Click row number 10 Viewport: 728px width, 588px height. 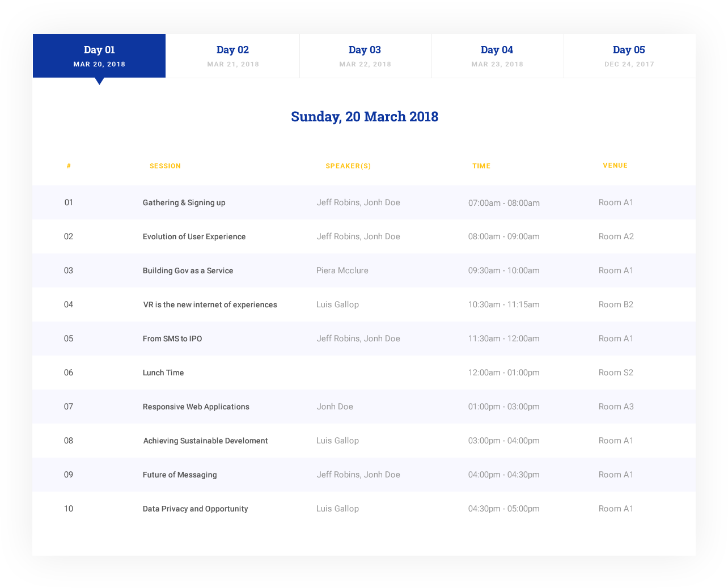[69, 509]
